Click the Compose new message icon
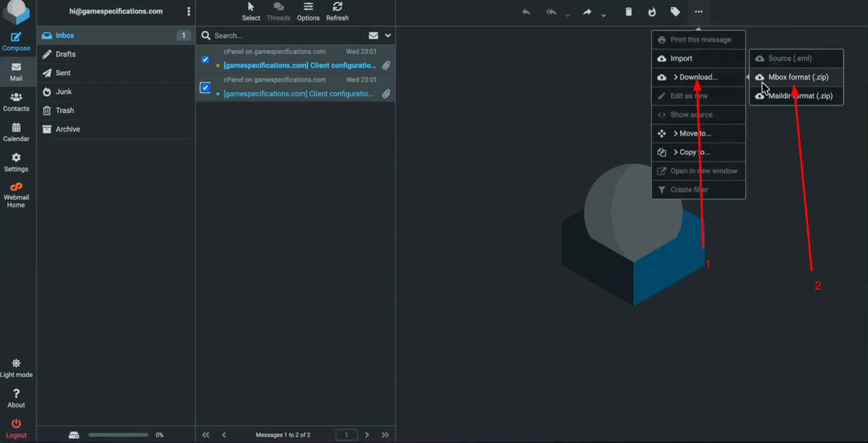This screenshot has width=868, height=443. coord(16,41)
